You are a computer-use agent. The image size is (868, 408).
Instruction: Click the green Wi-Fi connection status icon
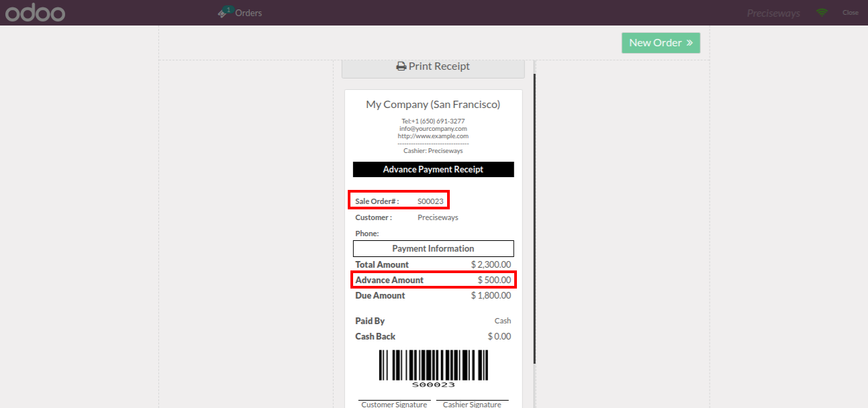click(822, 12)
